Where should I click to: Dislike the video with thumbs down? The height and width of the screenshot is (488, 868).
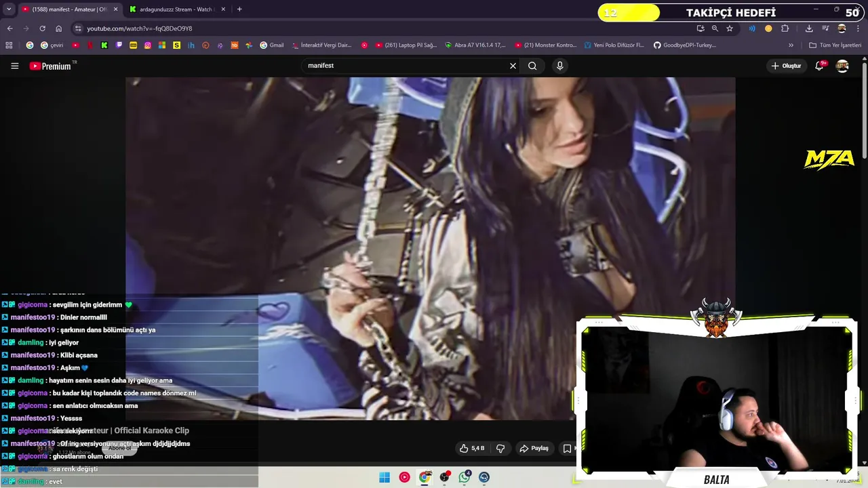[x=500, y=448]
